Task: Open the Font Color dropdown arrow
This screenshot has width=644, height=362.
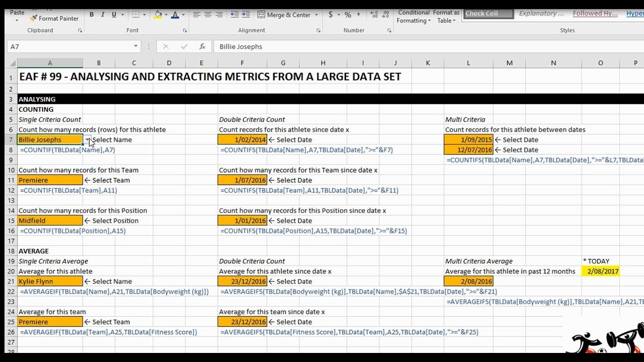Action: (183, 15)
